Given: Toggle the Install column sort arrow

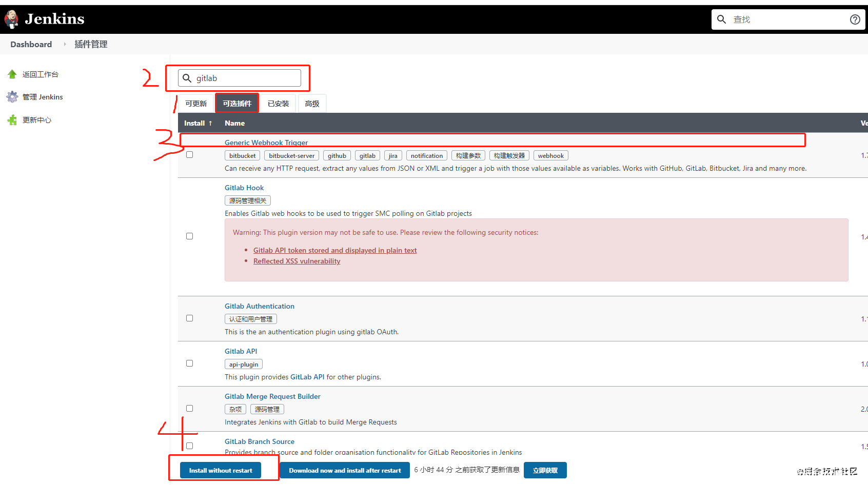Looking at the screenshot, I should pos(210,123).
